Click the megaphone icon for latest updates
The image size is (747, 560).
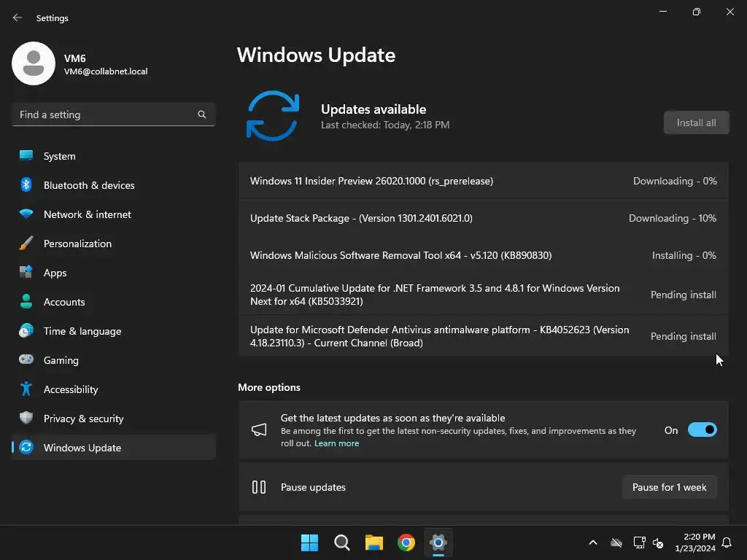(259, 430)
